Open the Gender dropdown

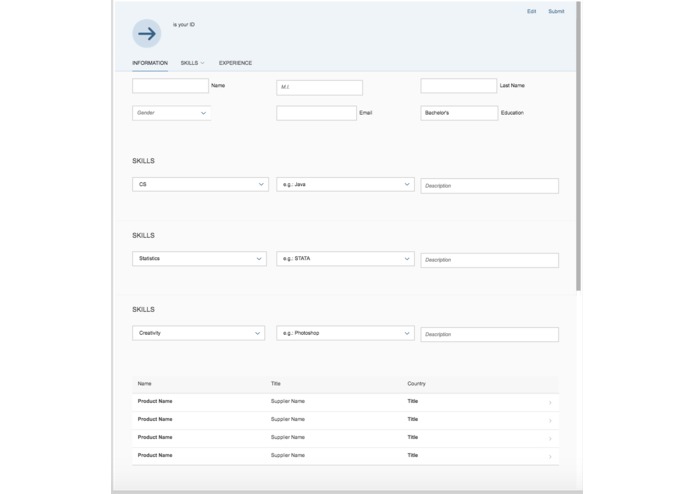(172, 113)
